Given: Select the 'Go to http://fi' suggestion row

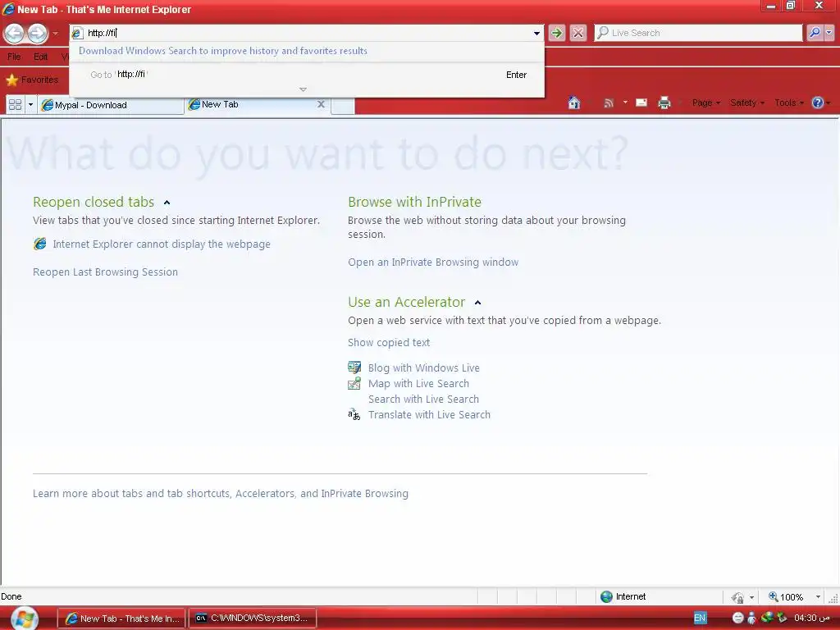Looking at the screenshot, I should pyautogui.click(x=307, y=75).
